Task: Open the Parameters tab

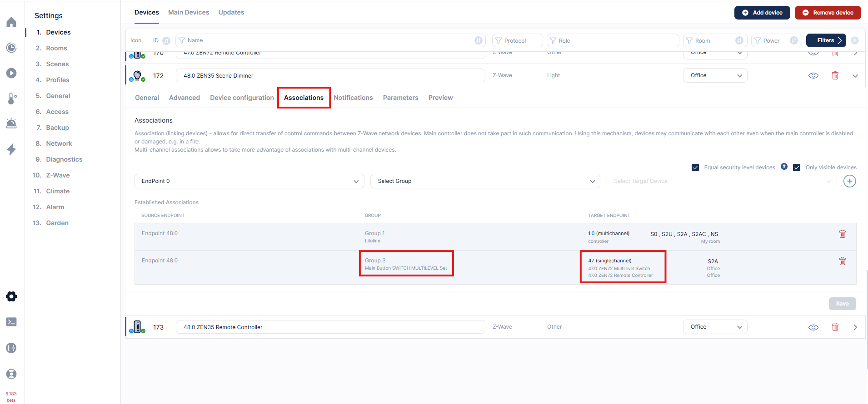Action: pos(400,98)
